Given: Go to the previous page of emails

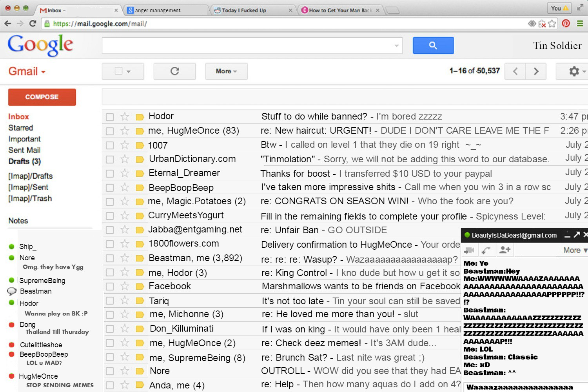Looking at the screenshot, I should (515, 71).
